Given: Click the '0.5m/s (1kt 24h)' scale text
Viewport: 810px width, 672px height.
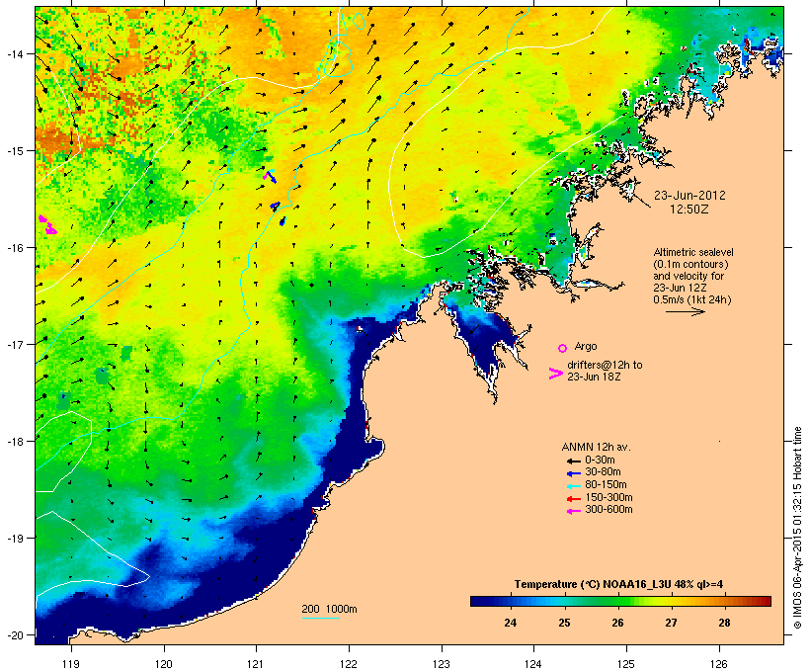Looking at the screenshot, I should pos(692,299).
